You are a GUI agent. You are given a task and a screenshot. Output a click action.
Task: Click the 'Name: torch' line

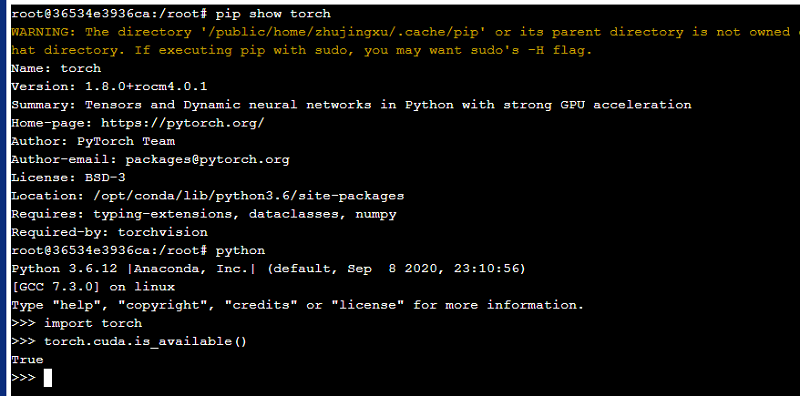pyautogui.click(x=56, y=68)
